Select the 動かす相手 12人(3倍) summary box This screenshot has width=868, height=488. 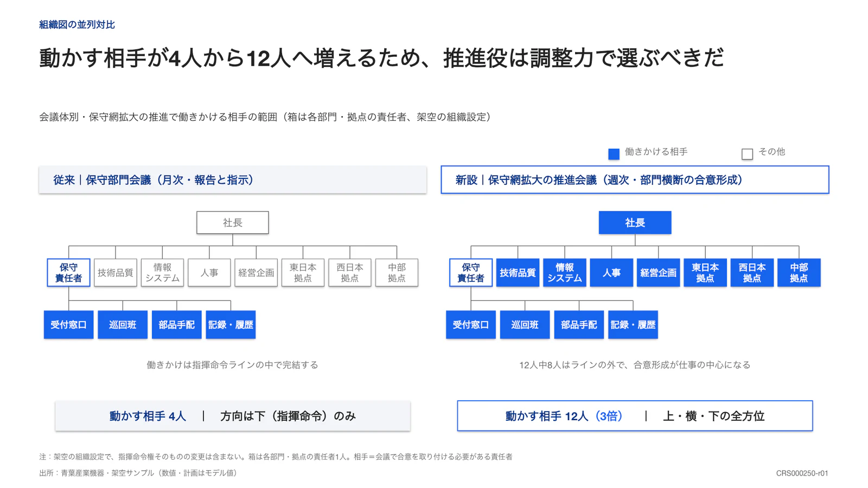point(635,416)
